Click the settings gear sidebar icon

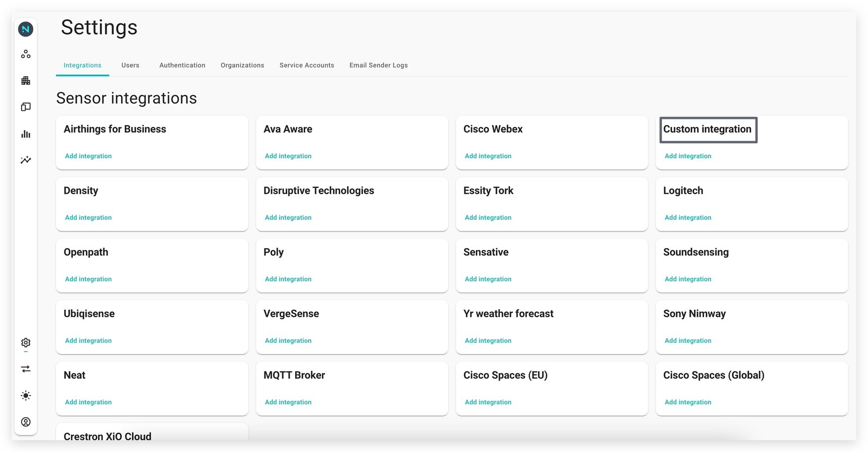[x=26, y=343]
